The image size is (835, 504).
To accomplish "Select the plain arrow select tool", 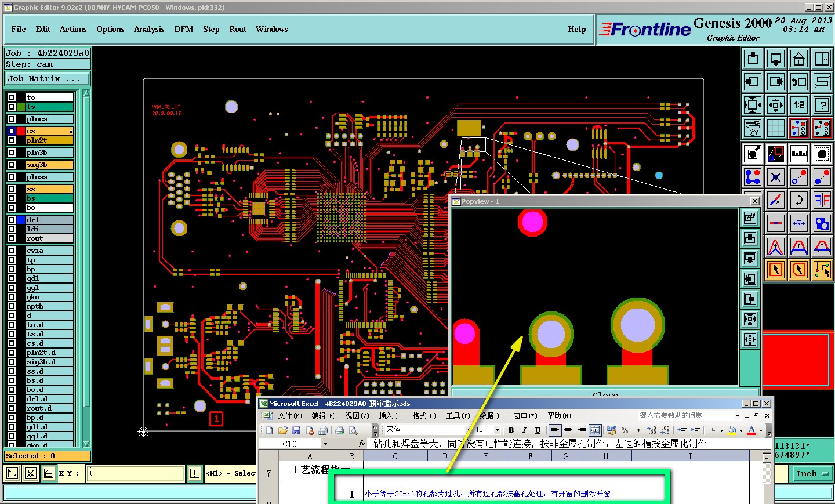I will click(x=776, y=270).
